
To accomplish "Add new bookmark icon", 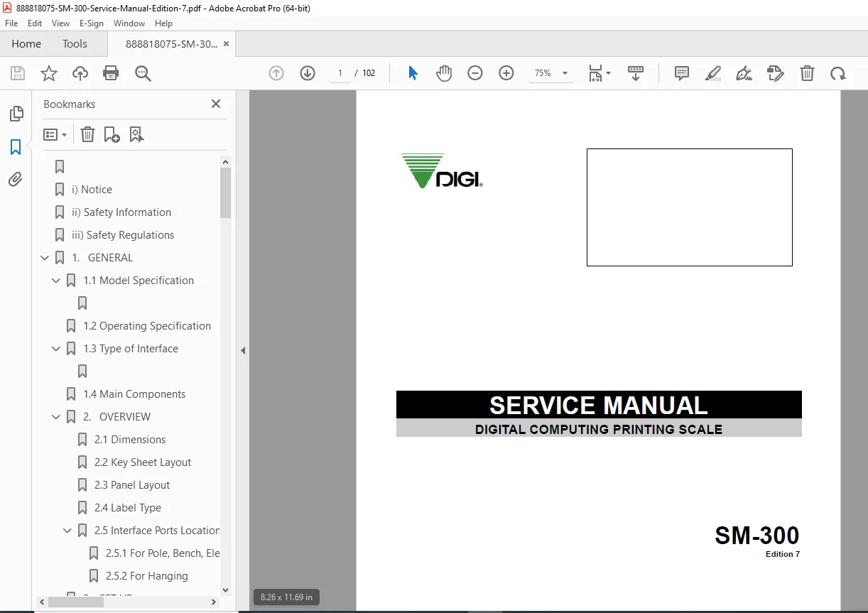I will (x=112, y=134).
